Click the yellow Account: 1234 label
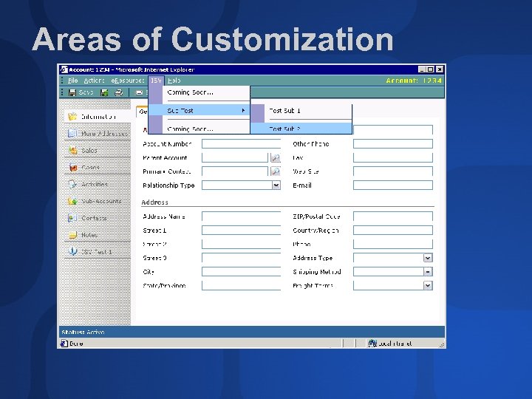Image resolution: width=532 pixels, height=399 pixels. 414,81
